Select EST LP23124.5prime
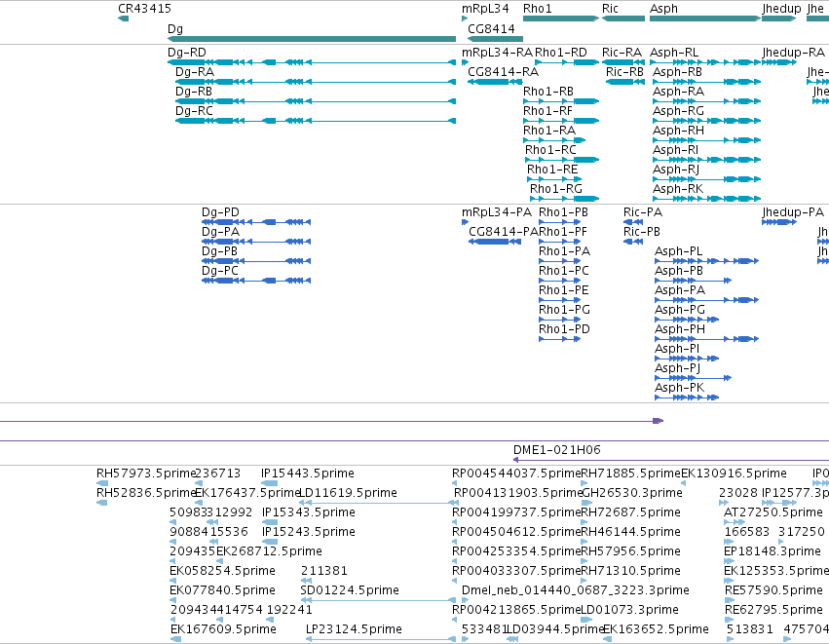The image size is (829, 644). (x=381, y=639)
